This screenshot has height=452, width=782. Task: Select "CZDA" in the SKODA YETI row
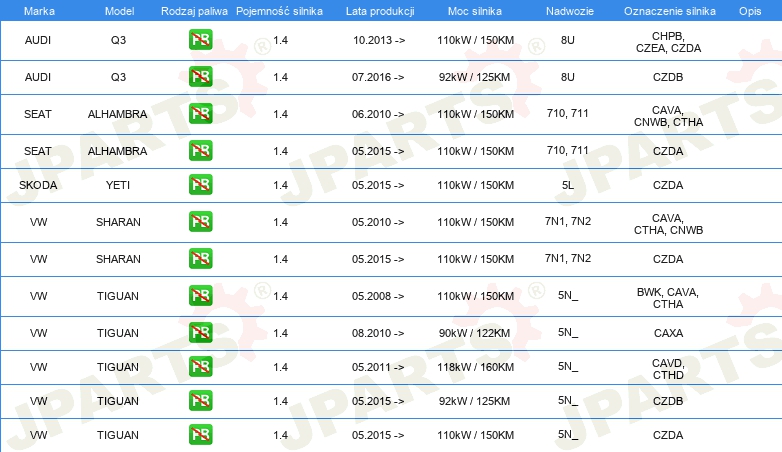[x=668, y=185]
